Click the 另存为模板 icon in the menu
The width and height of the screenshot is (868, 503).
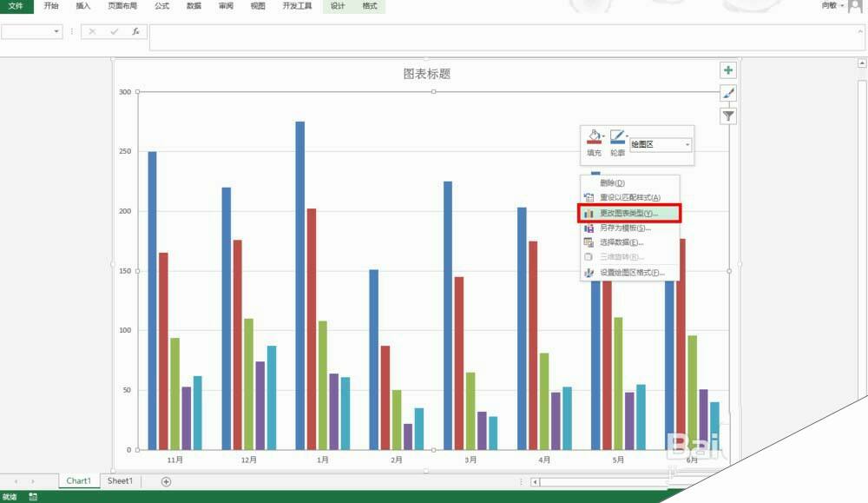click(589, 230)
